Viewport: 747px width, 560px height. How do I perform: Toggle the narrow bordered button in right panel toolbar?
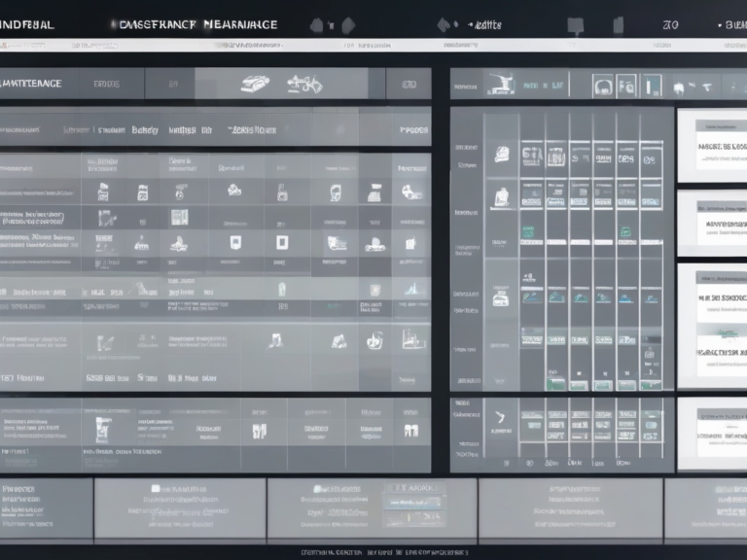point(651,86)
